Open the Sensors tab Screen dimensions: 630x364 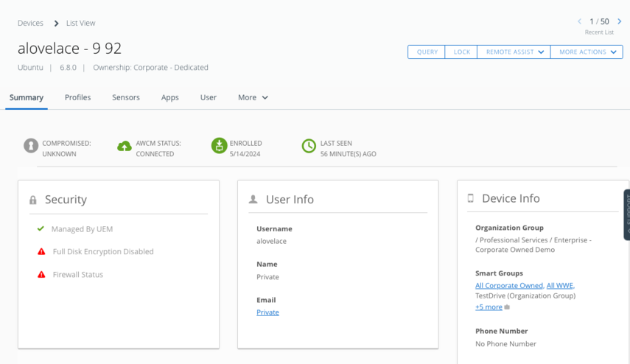click(x=126, y=97)
